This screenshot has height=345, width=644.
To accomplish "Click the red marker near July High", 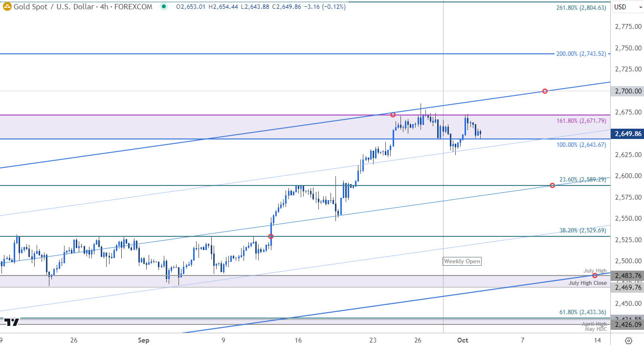I will [x=595, y=275].
